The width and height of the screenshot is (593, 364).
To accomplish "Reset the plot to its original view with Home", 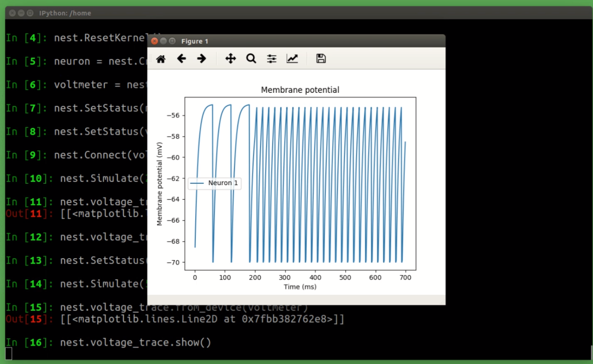I will tap(161, 59).
